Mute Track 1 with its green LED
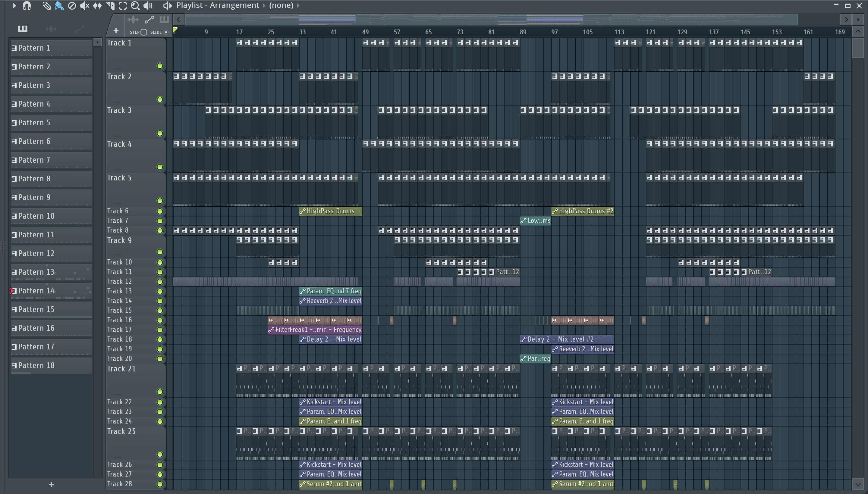Screen dimensions: 868x494 click(x=159, y=66)
